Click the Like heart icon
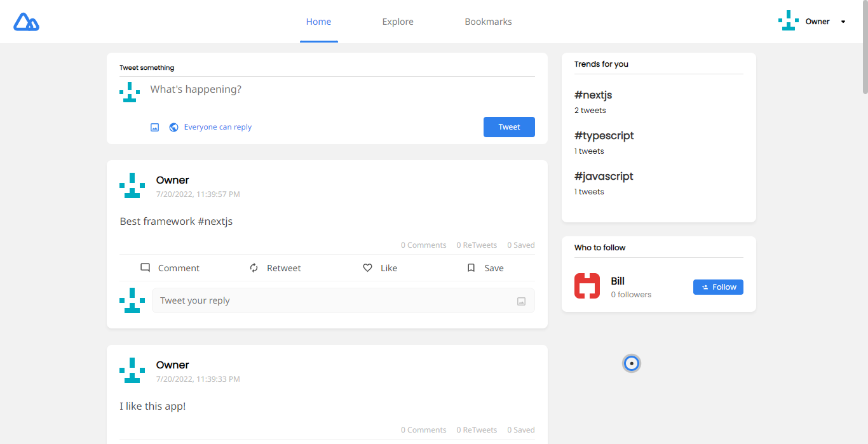Screen dimensions: 868x444 (367, 268)
